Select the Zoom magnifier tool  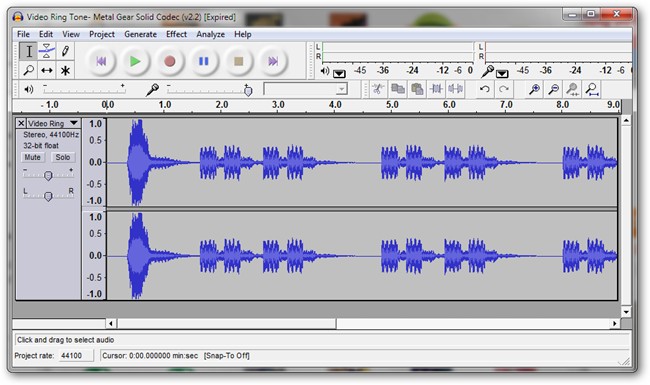click(29, 70)
